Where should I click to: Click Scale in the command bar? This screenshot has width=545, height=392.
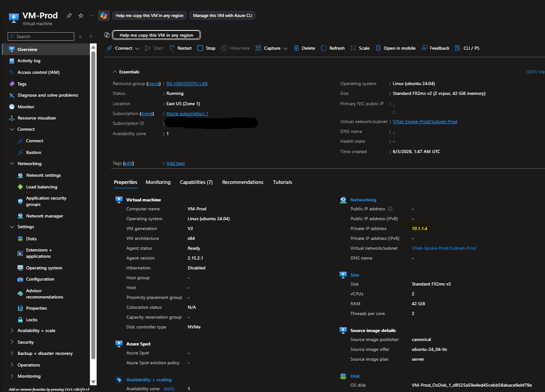pos(360,48)
